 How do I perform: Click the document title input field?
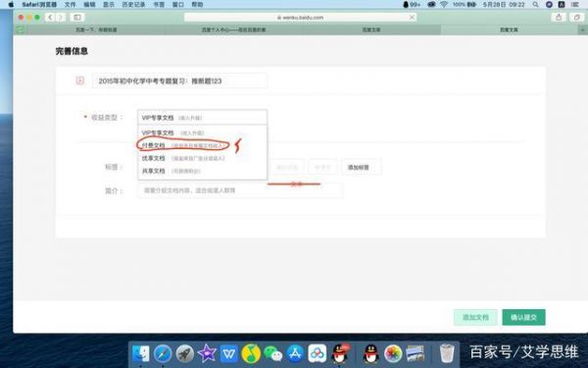tap(179, 80)
